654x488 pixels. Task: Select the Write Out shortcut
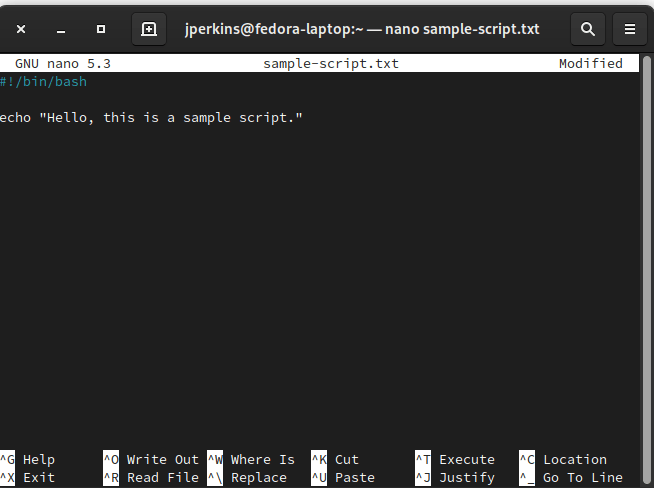(x=162, y=460)
